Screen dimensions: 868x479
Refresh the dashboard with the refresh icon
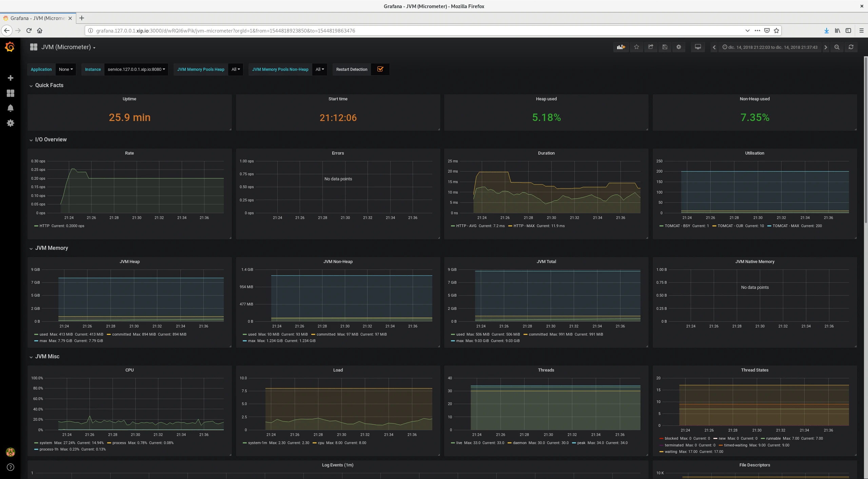(851, 47)
